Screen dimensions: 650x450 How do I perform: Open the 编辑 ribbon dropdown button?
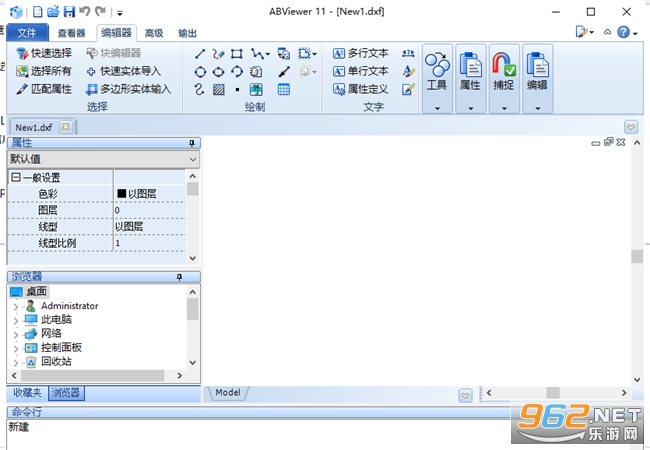(538, 79)
